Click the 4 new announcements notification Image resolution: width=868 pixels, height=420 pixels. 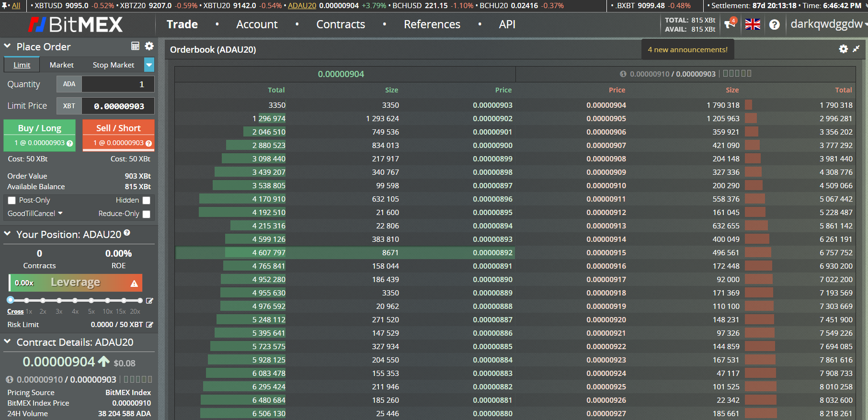tap(687, 49)
